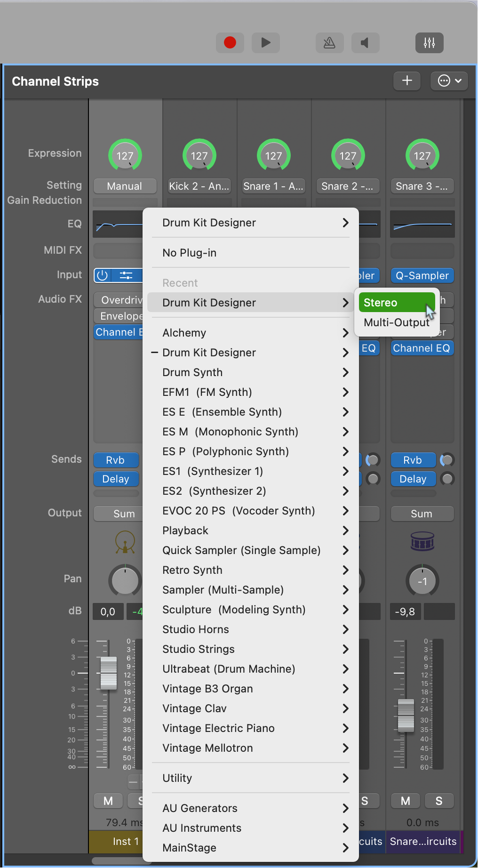The height and width of the screenshot is (868, 478).
Task: Expand EVOC 20 PS vocoder submenu
Action: click(251, 511)
